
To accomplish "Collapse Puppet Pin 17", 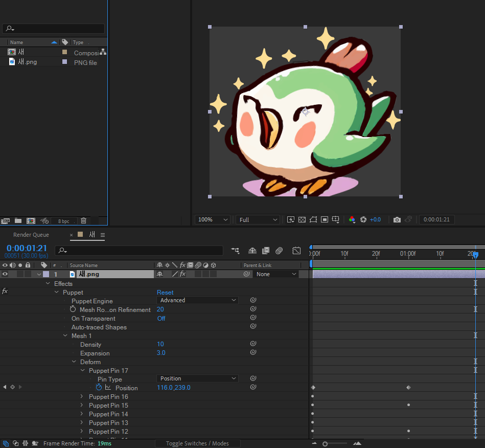I will pyautogui.click(x=83, y=370).
